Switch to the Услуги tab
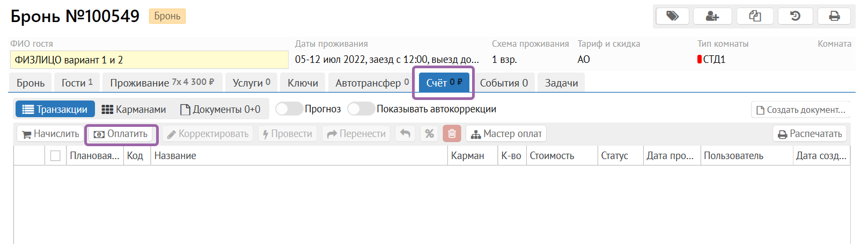Screen dimensions: 868x244 251,83
